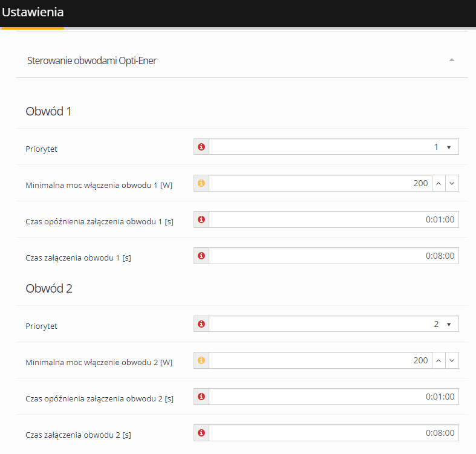Screen dimensions: 476x454
Task: Click the Sterowanie obwodami Opti-Ener header text
Action: [x=92, y=60]
